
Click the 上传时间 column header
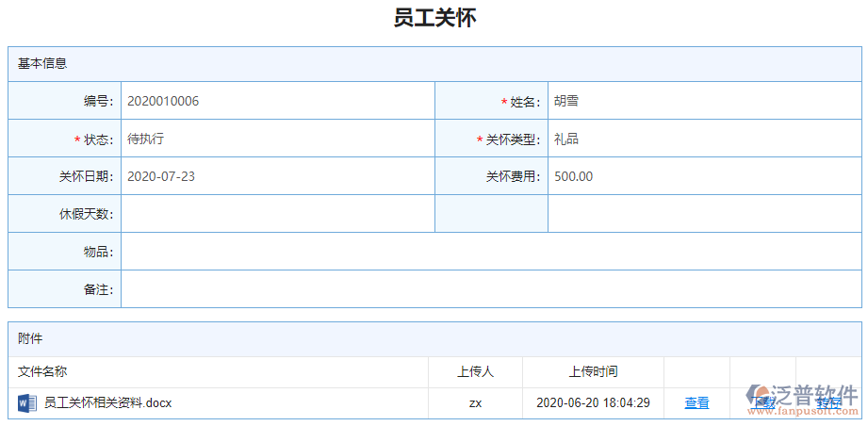coord(593,372)
